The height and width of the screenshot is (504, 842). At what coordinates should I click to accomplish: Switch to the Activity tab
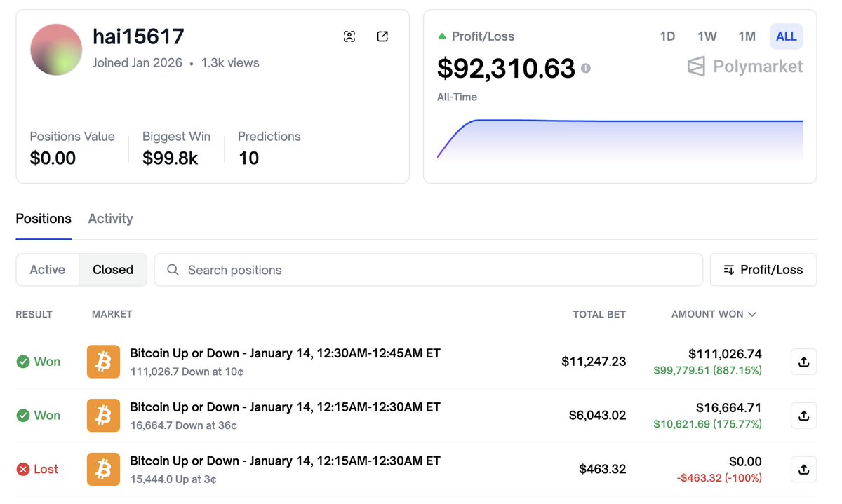coord(110,219)
